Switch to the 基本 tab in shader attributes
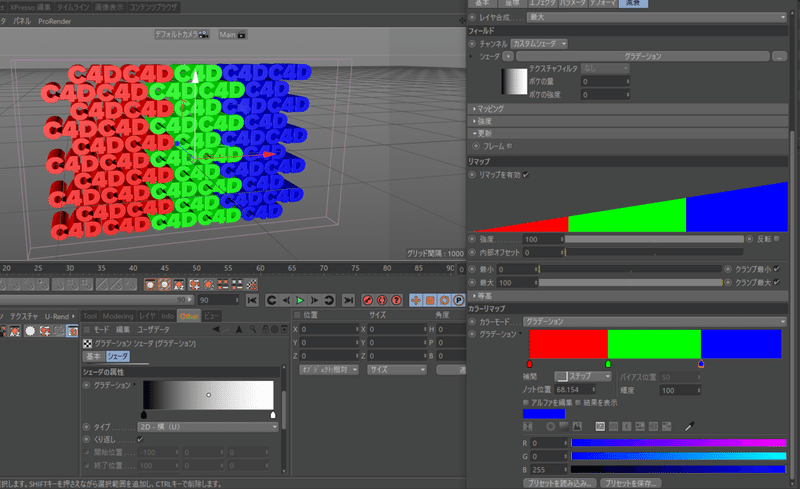This screenshot has height=489, width=800. click(x=93, y=356)
